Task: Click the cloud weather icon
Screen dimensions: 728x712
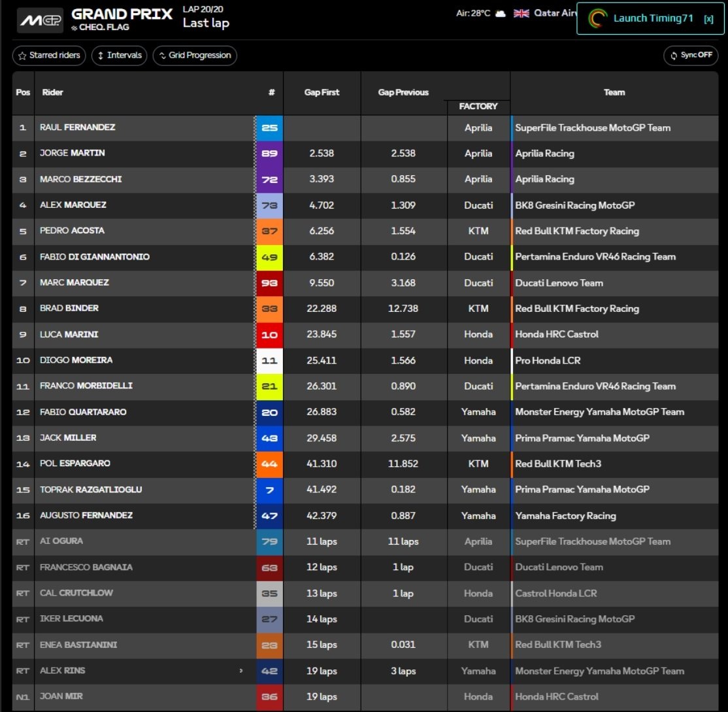Action: tap(500, 14)
